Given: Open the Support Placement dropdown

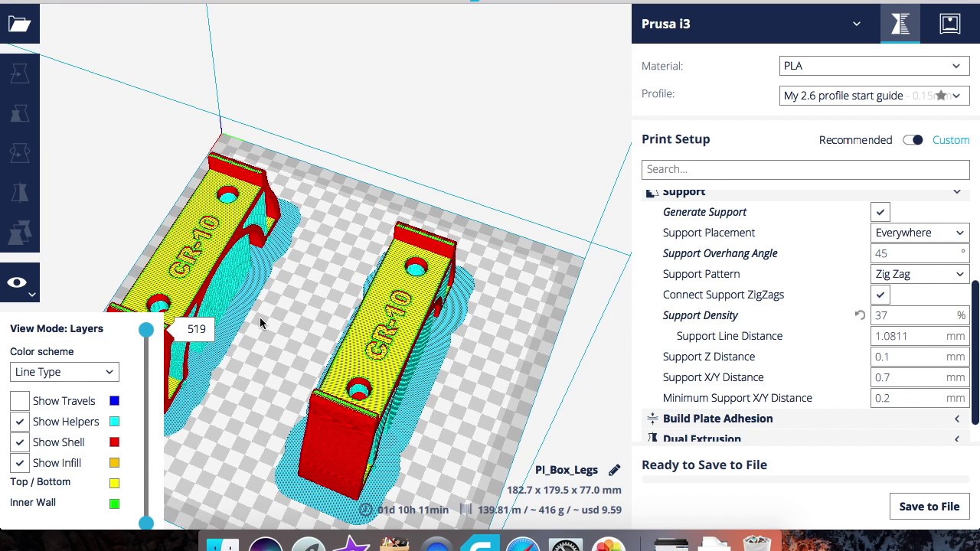Looking at the screenshot, I should coord(920,233).
